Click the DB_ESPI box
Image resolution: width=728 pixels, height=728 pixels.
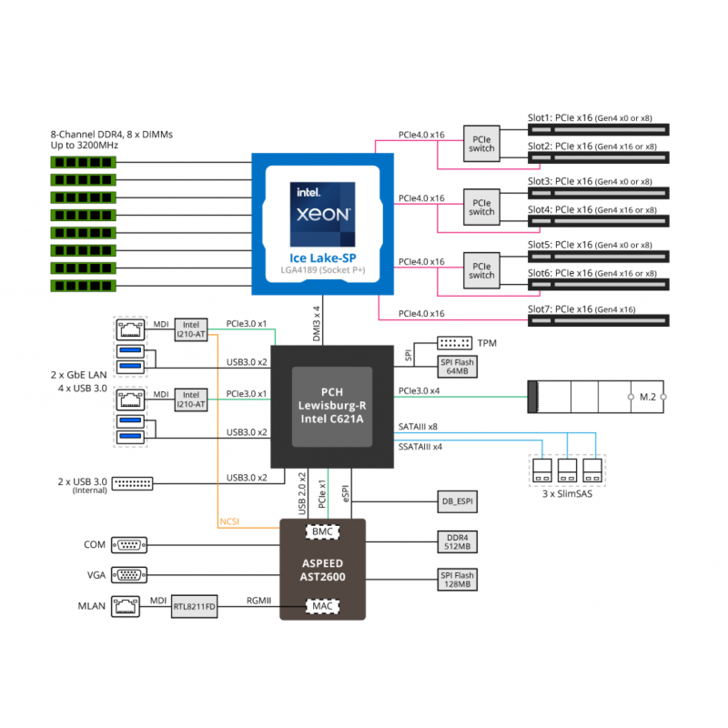[x=458, y=501]
